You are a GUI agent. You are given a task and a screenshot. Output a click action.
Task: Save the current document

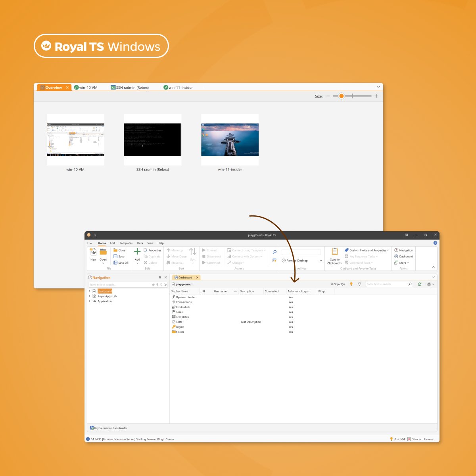(x=119, y=257)
